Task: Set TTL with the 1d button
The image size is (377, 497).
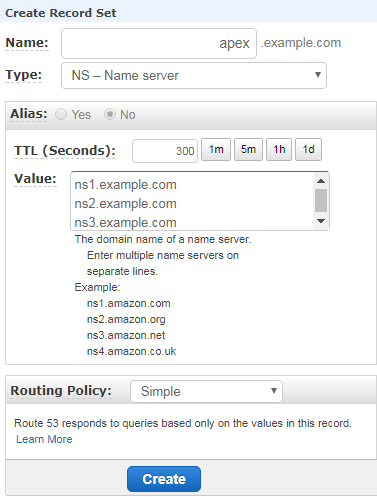Action: (308, 150)
